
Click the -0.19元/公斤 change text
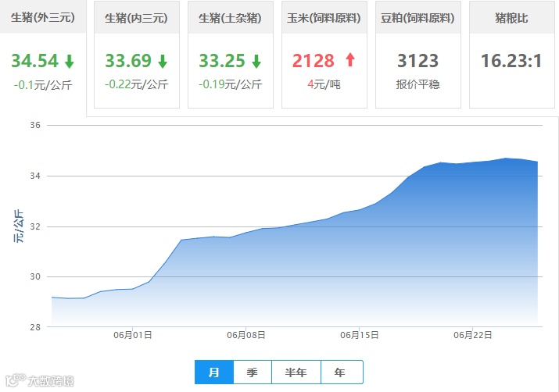click(x=231, y=84)
